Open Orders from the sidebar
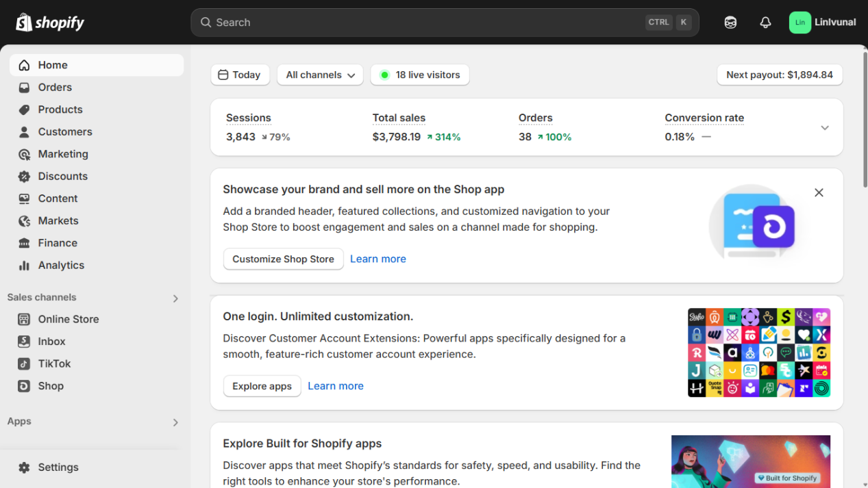868x488 pixels. click(55, 88)
